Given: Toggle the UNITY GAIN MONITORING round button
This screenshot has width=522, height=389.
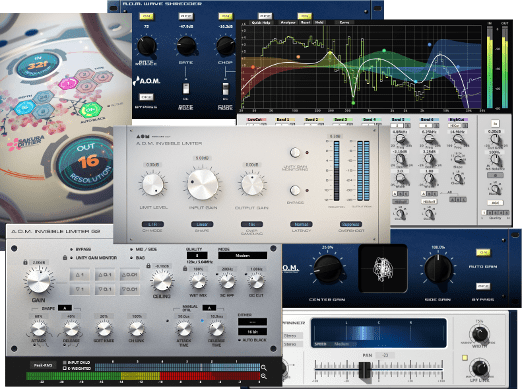Looking at the screenshot, I should 295,152.
